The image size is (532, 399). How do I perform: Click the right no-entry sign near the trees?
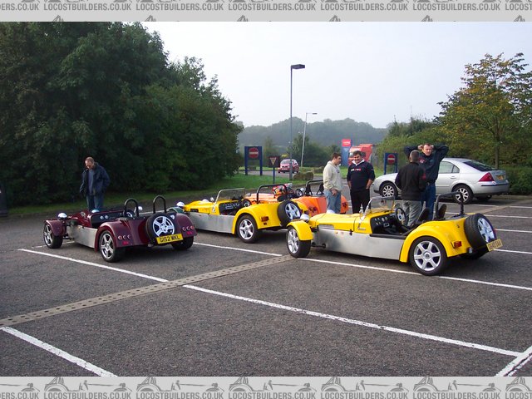[391, 159]
